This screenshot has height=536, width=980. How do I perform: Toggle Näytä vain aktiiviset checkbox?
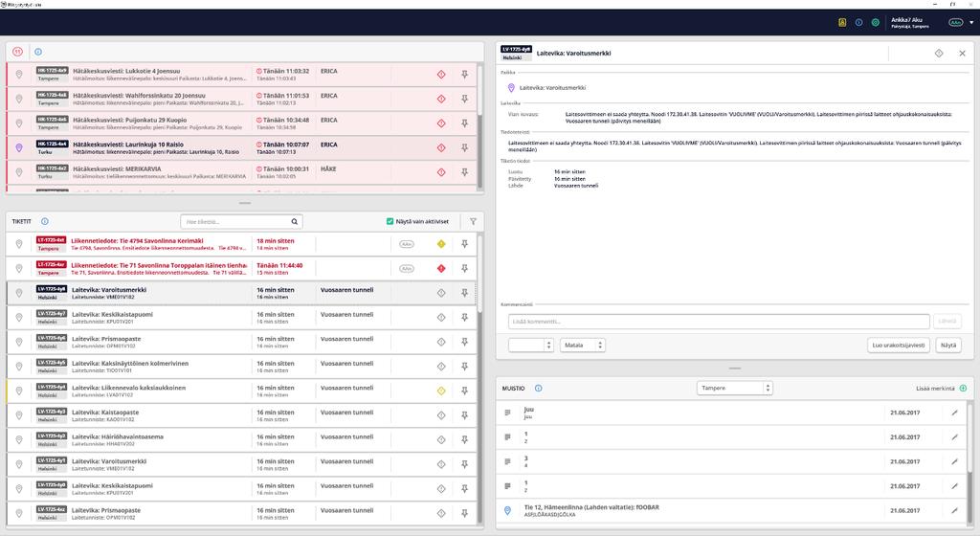[390, 221]
